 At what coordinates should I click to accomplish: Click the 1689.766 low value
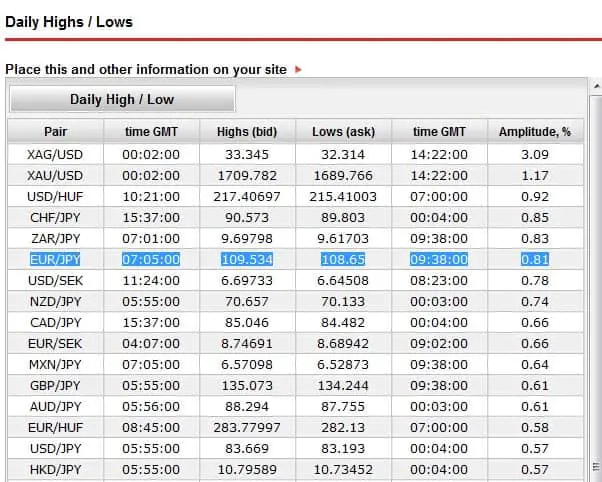click(343, 176)
